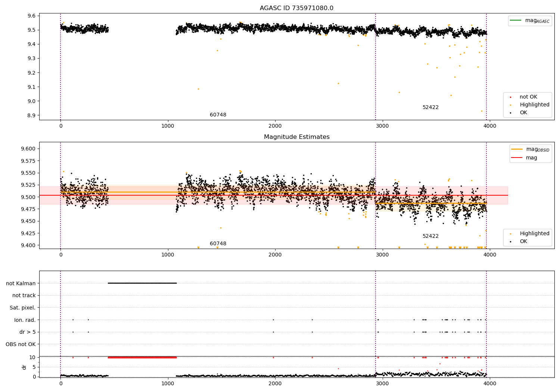This screenshot has width=560, height=392.
Task: Click the "52422" annotation in Magnitude Estimates plot
Action: pos(430,236)
